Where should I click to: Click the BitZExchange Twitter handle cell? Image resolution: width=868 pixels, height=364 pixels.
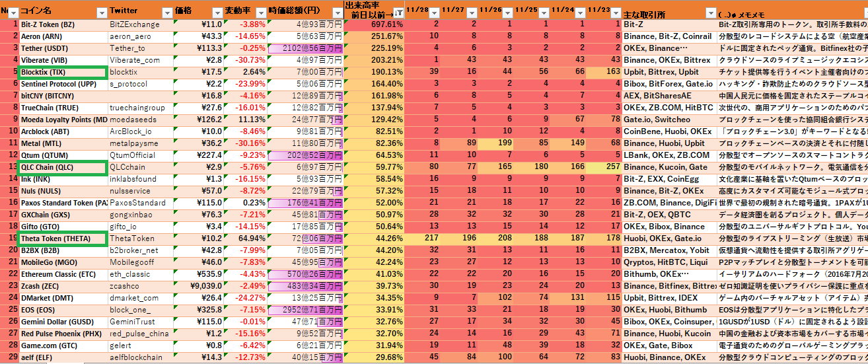click(x=141, y=24)
